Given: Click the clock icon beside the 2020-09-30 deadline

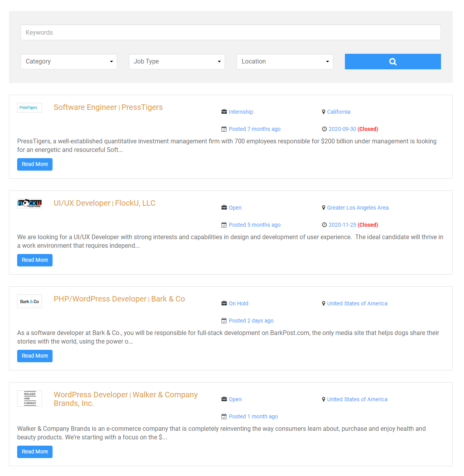Looking at the screenshot, I should pyautogui.click(x=324, y=129).
